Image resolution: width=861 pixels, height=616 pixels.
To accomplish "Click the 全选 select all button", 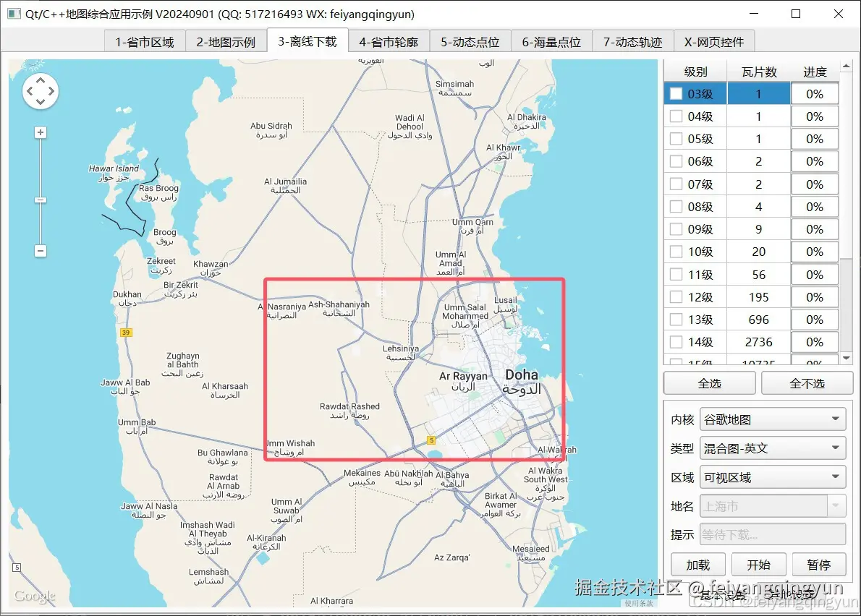I will [x=710, y=383].
